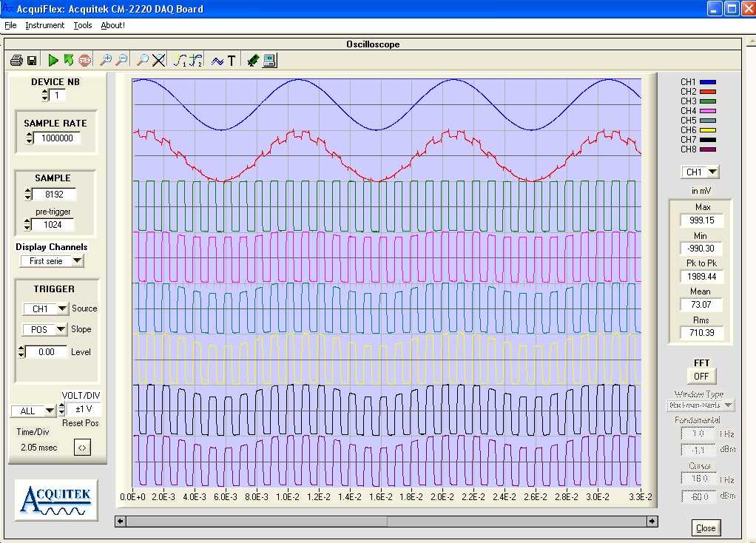
Task: Open the About! menu
Action: 113,25
